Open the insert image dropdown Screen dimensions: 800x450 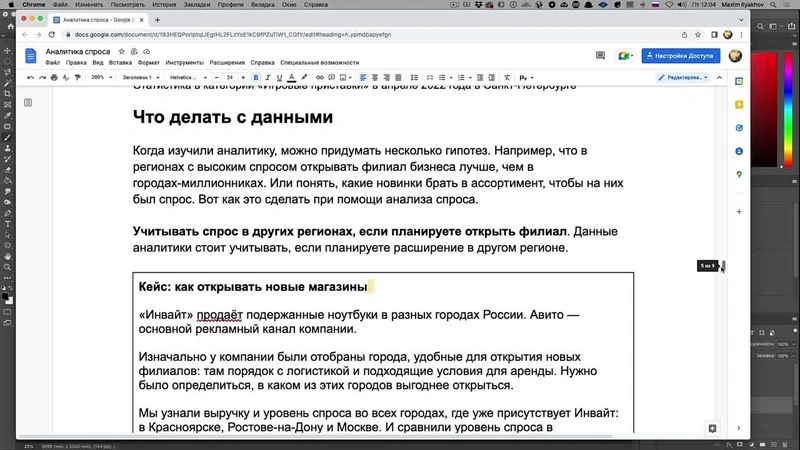346,78
